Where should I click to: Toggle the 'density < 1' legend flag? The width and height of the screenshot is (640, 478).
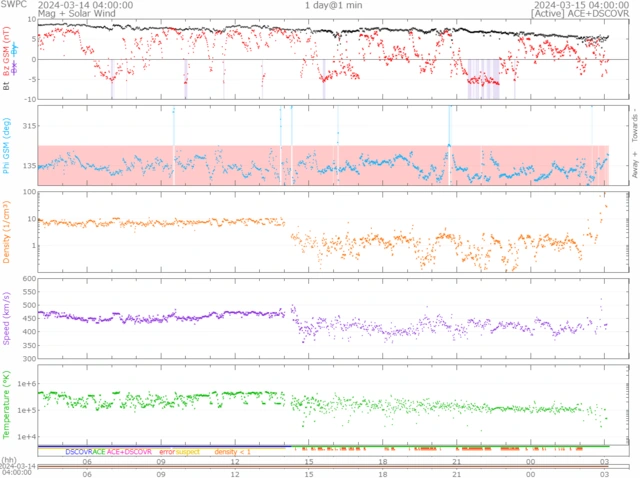[233, 452]
